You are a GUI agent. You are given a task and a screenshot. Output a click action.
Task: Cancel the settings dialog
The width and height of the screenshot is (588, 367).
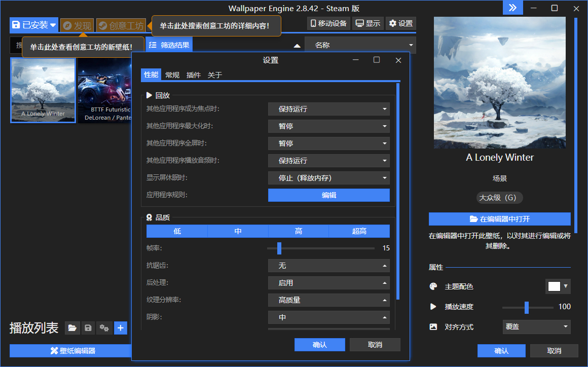point(375,345)
